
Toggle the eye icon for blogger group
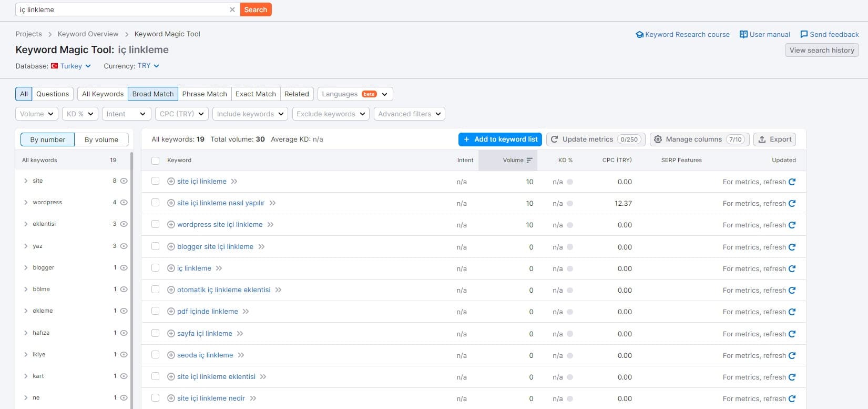[x=124, y=267]
